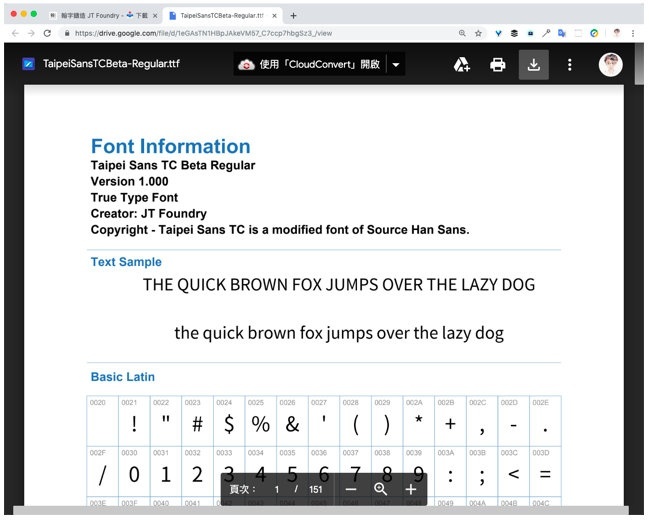Click the address bar URL
This screenshot has height=520, width=649.
tap(203, 33)
